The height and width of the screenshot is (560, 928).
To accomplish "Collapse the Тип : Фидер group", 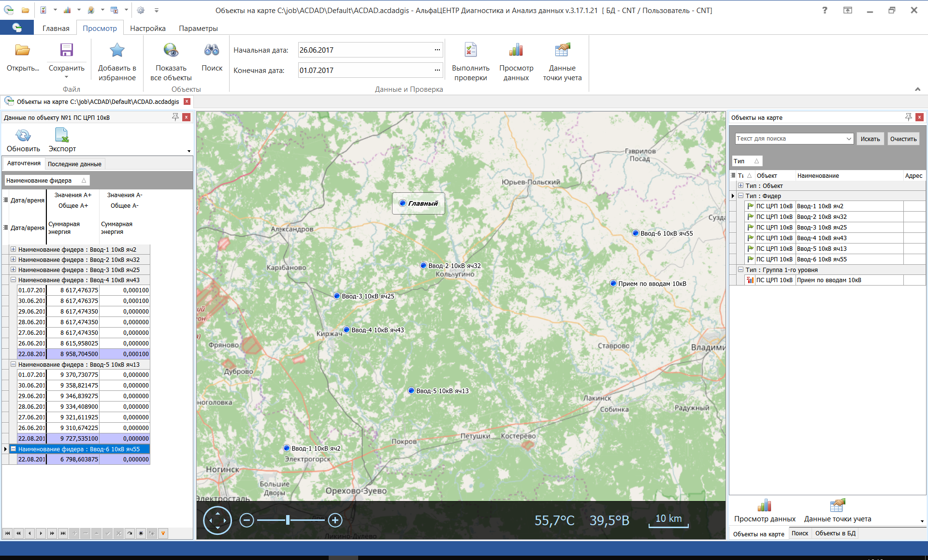I will (x=741, y=196).
